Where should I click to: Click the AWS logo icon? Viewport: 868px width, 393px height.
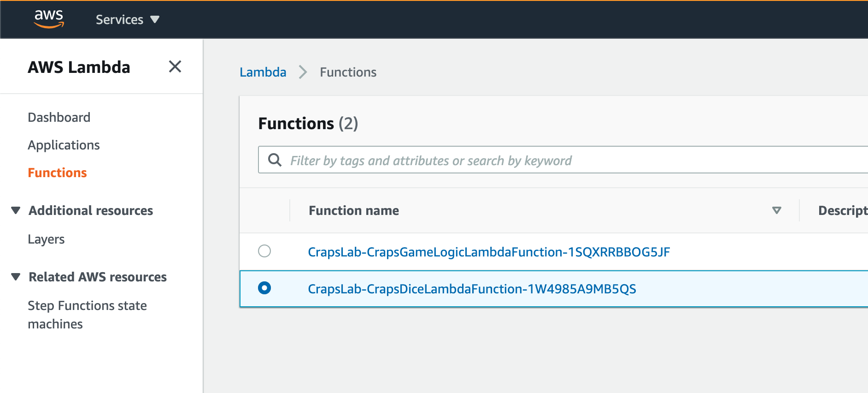(49, 19)
